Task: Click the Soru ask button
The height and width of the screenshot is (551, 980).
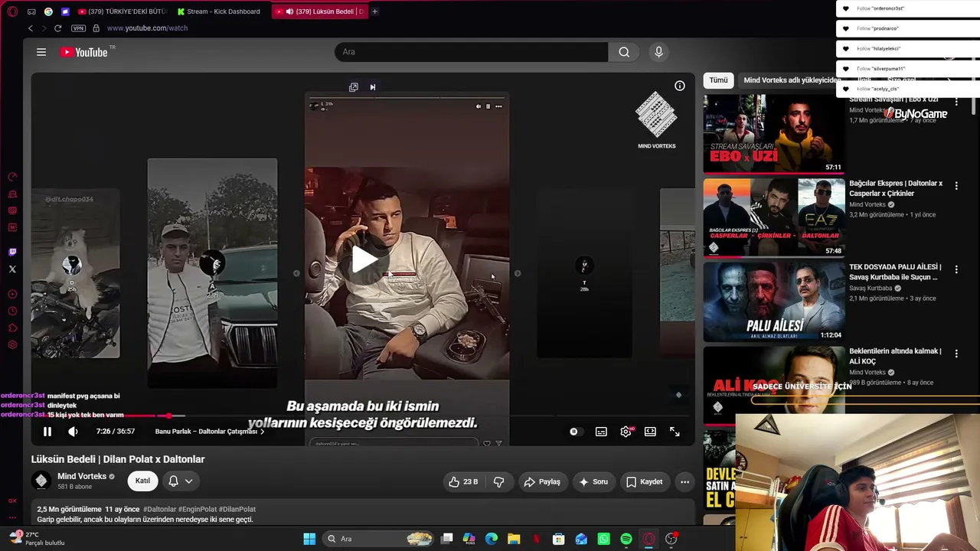Action: (593, 482)
